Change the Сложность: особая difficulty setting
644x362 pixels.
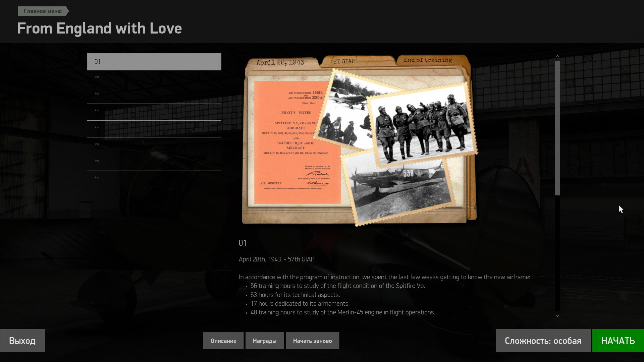click(543, 341)
